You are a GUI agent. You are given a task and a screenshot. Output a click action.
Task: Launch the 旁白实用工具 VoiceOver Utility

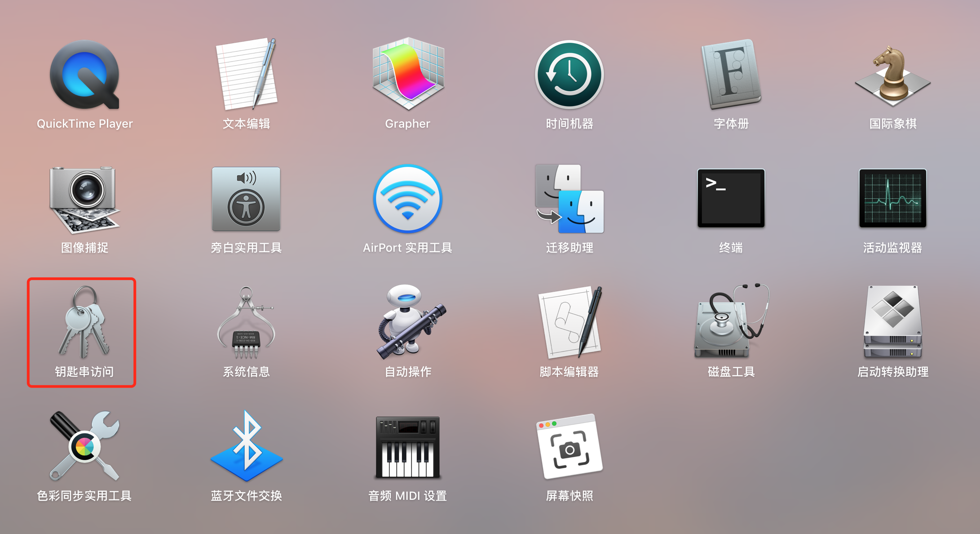246,199
